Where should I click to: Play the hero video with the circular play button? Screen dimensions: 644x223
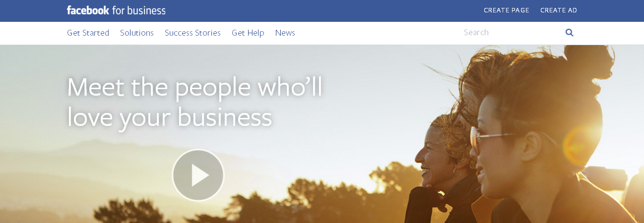click(x=198, y=175)
